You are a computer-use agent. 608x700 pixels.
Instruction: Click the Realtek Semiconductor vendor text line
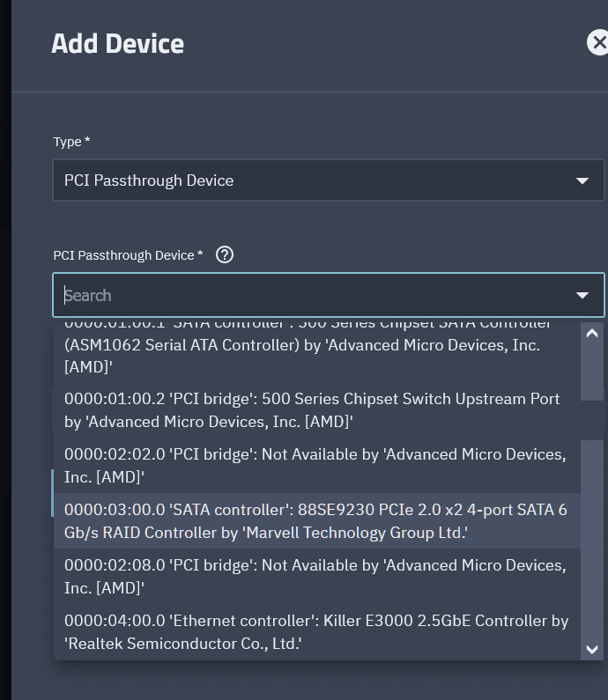[x=183, y=644]
